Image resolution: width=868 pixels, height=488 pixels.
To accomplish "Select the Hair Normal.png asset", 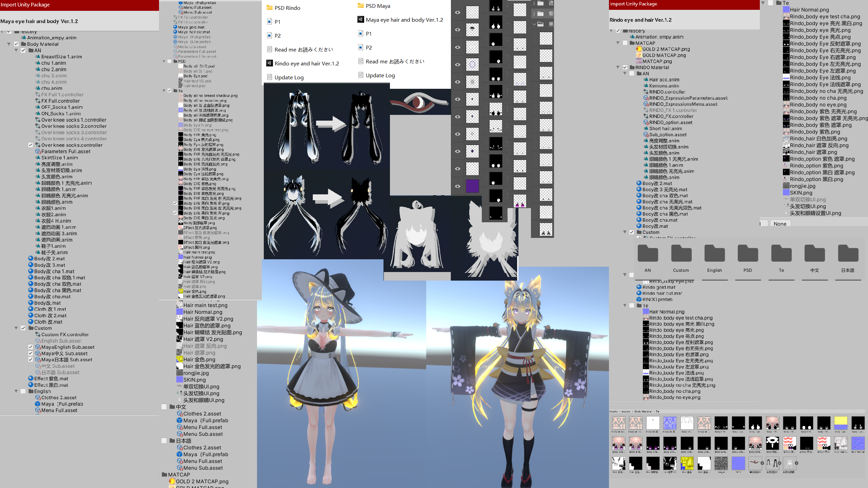I will click(x=806, y=9).
